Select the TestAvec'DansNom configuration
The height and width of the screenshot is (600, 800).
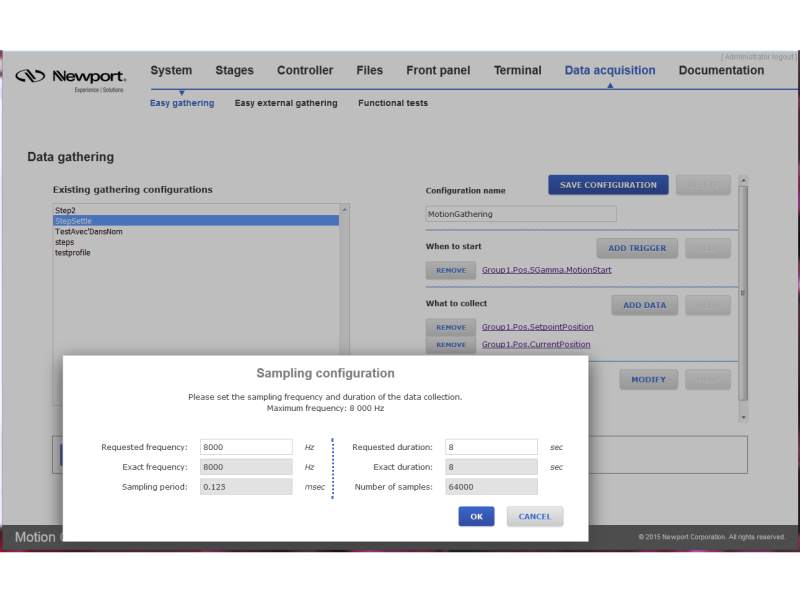click(x=89, y=231)
